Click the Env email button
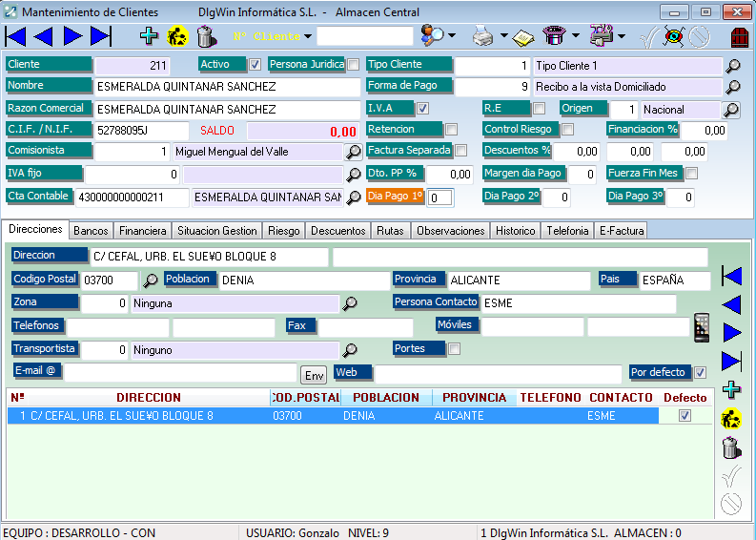756x540 pixels. (314, 375)
